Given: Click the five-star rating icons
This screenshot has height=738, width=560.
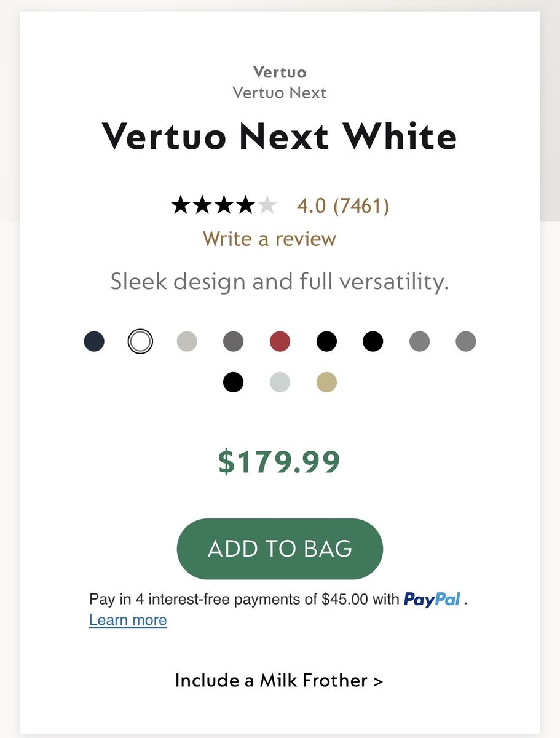Looking at the screenshot, I should tap(224, 205).
